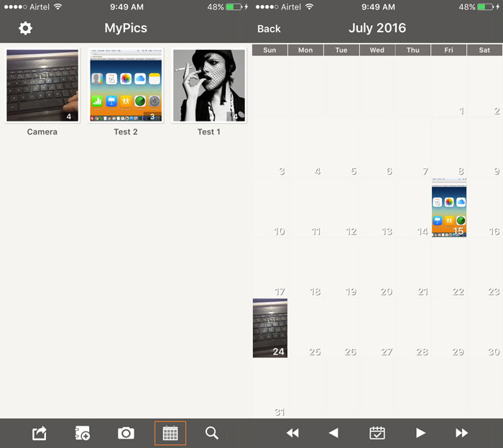This screenshot has width=503, height=448.
Task: Select July 20 in the calendar
Action: coord(377,269)
